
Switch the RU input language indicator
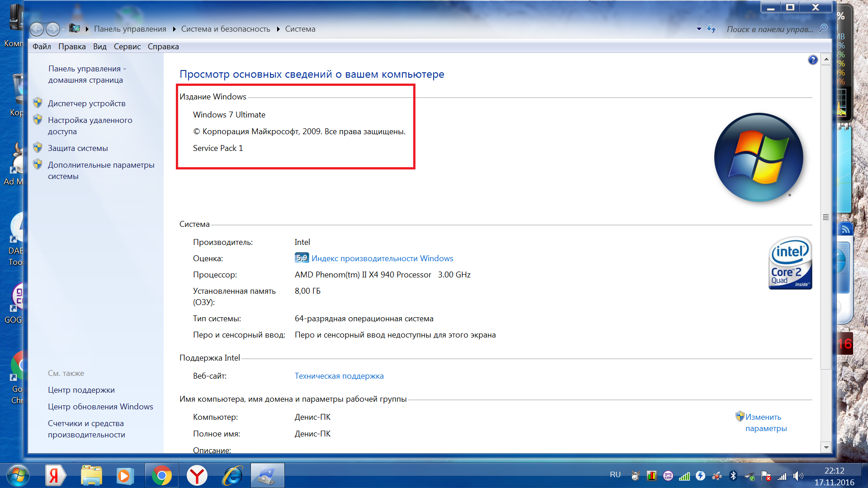pos(615,474)
